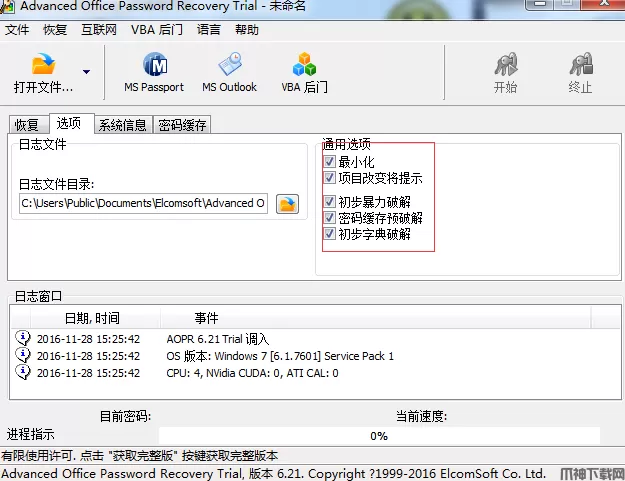Switch to the 恢复 tab

point(29,125)
